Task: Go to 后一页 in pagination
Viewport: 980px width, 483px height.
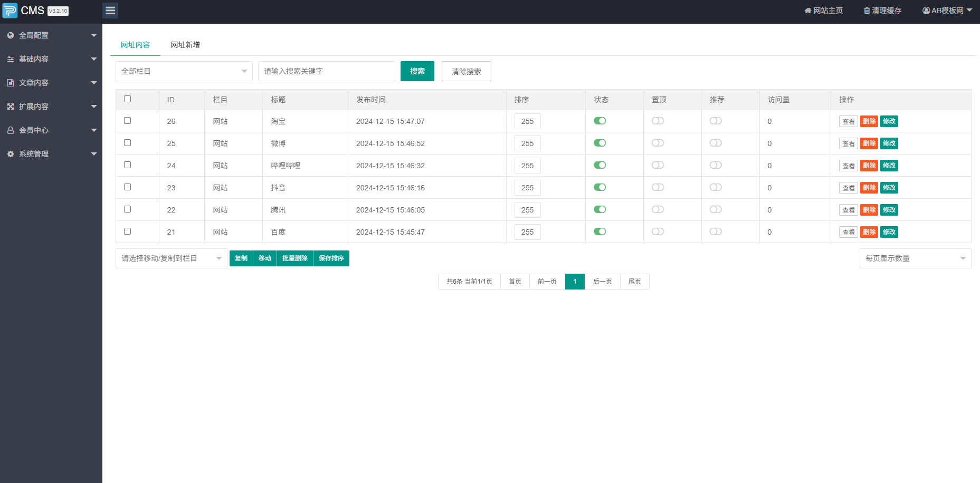Action: pyautogui.click(x=603, y=282)
